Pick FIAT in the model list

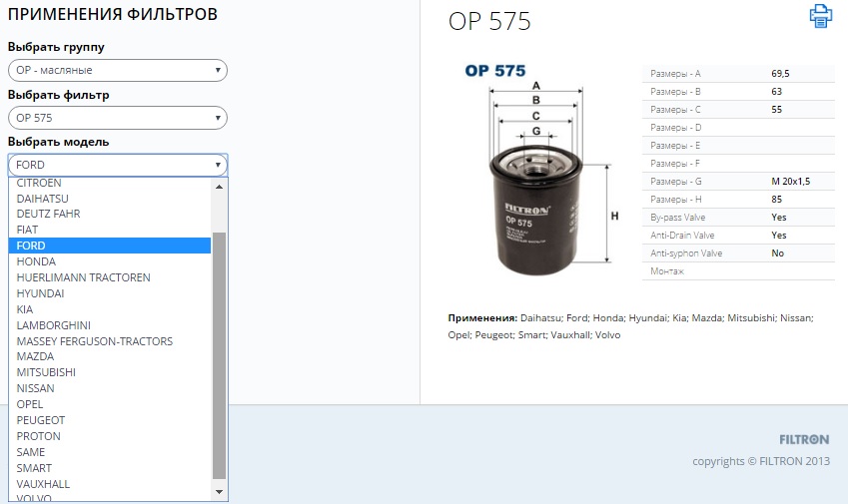(109, 230)
